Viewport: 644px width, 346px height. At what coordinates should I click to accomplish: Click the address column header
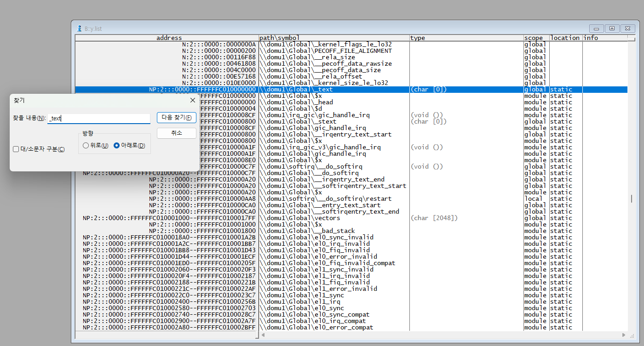169,38
